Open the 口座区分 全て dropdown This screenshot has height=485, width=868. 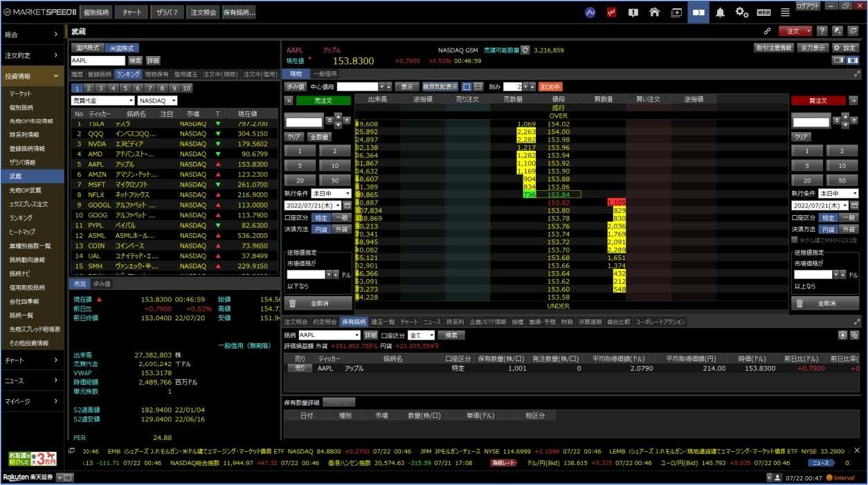point(422,335)
